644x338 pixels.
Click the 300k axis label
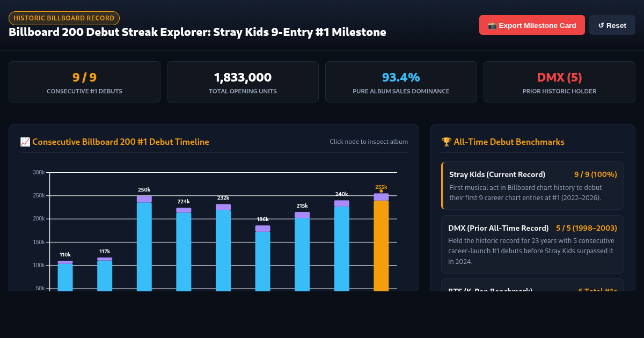tap(39, 172)
